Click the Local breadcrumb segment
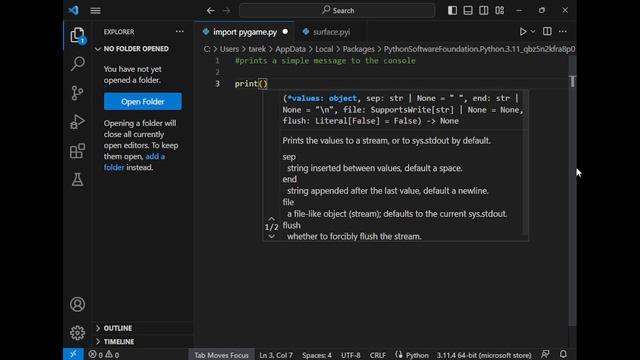The image size is (640, 360). (324, 49)
